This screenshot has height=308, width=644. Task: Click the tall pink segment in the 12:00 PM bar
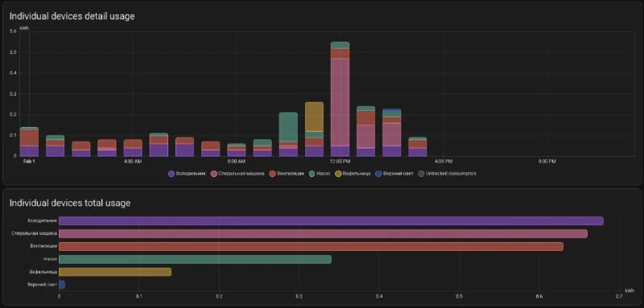point(340,101)
